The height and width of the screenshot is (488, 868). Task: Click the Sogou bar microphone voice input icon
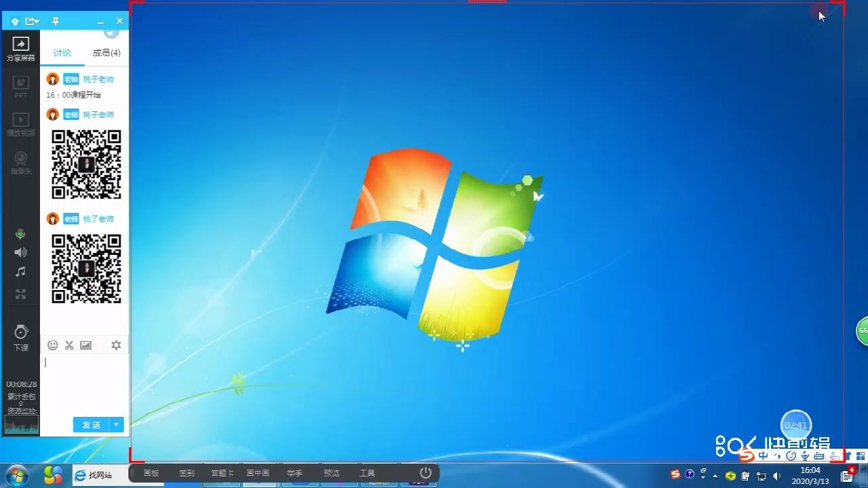point(805,456)
